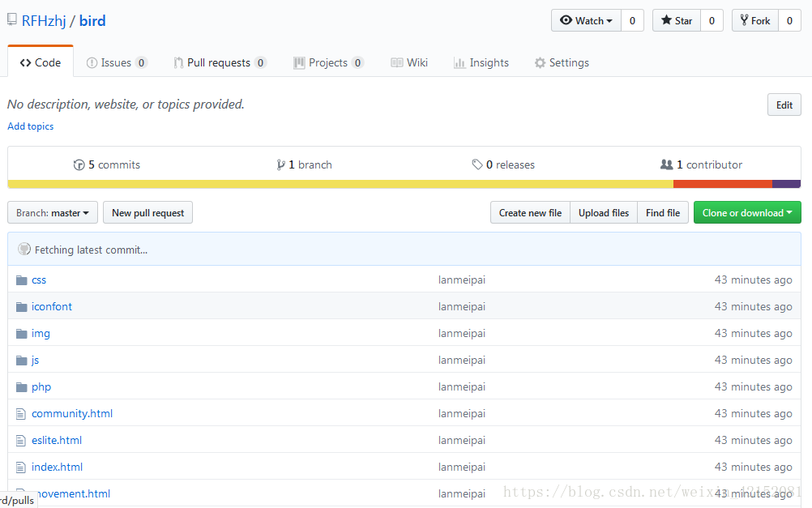812x508 pixels.
Task: Open the iconfont folder
Action: [x=52, y=306]
